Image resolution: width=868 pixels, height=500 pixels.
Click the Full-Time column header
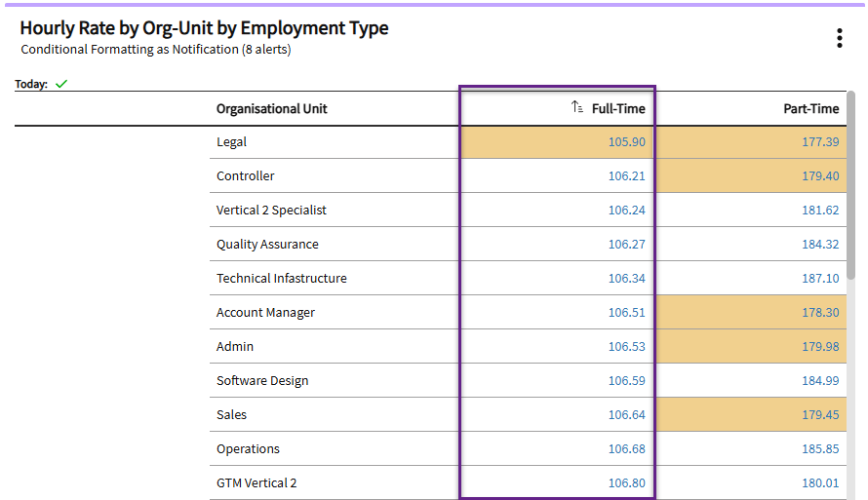coord(618,109)
